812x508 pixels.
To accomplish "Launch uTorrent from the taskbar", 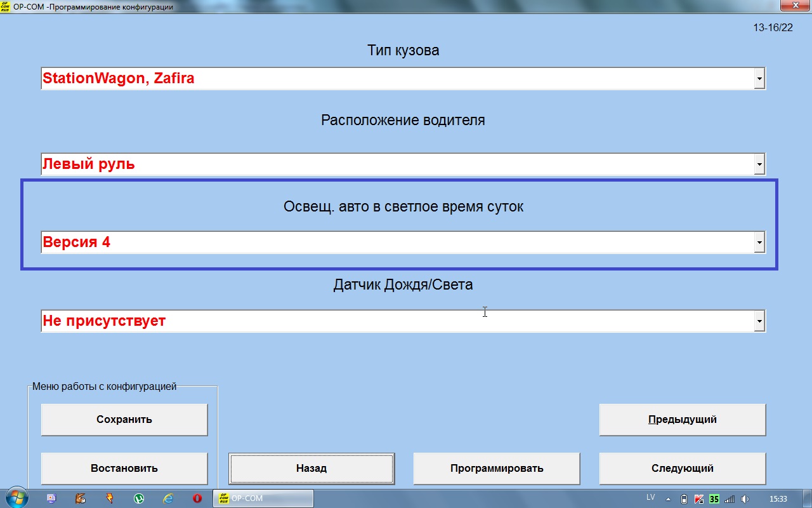I will coord(139,499).
